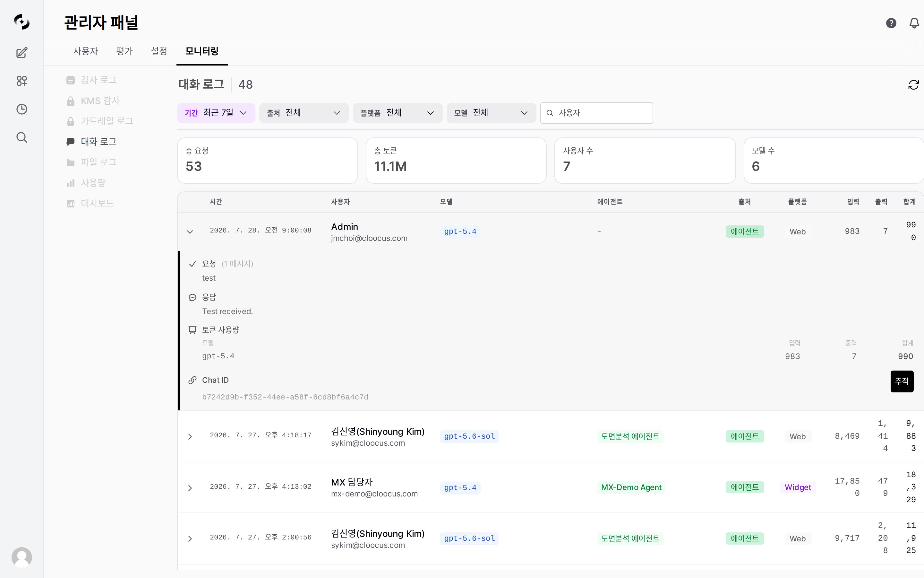This screenshot has width=924, height=578.
Task: Click the 응답 chat bubble icon
Action: click(193, 297)
